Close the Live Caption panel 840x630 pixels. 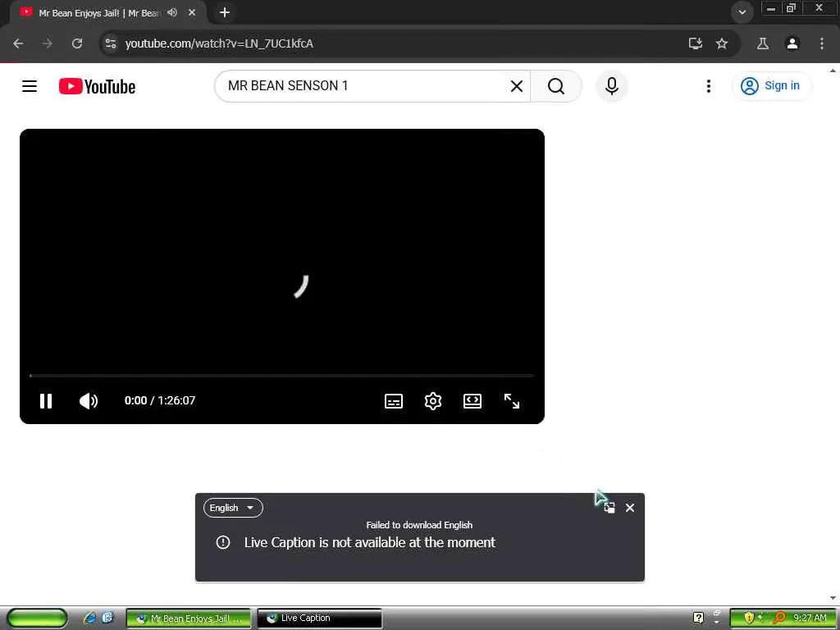coord(630,508)
